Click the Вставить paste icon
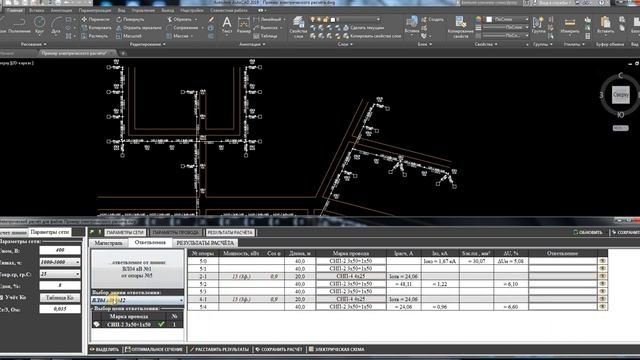 click(605, 24)
